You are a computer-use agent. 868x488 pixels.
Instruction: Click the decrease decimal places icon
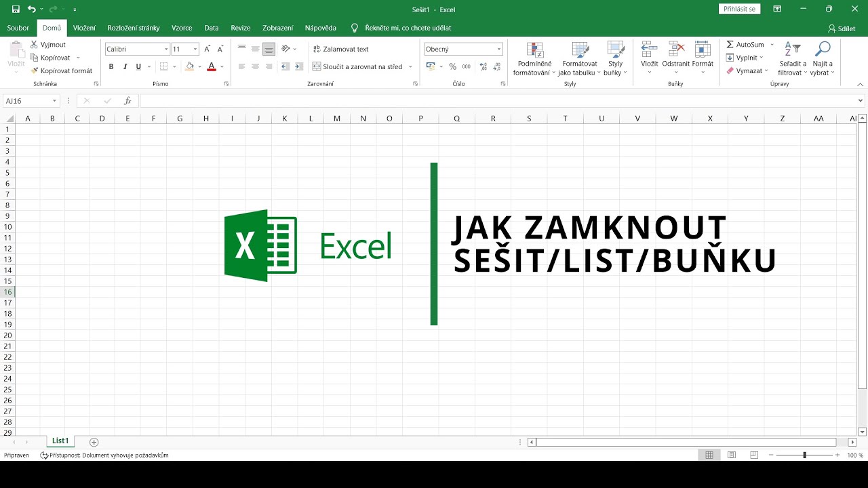[496, 66]
